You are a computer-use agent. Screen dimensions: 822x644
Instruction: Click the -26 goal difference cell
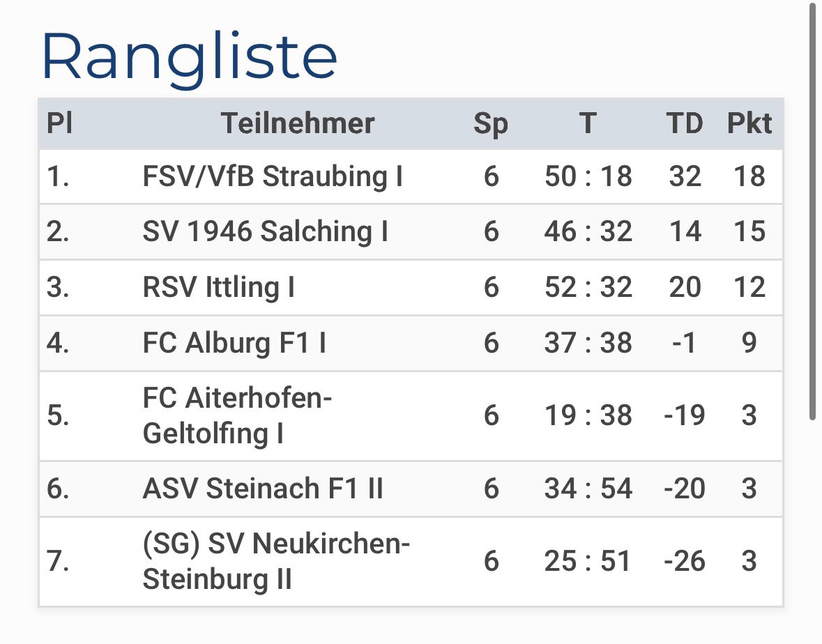684,561
